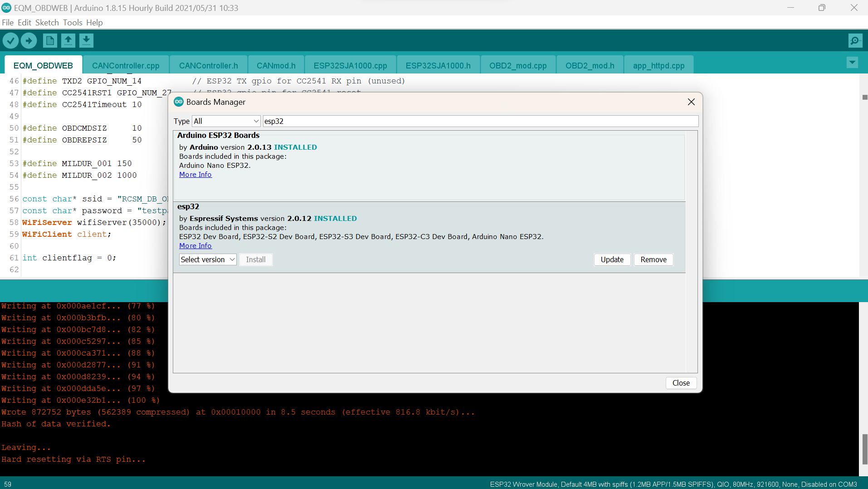Click the Boards Manager list scrollbar
Viewport: 868px width, 489px height.
coord(691,252)
